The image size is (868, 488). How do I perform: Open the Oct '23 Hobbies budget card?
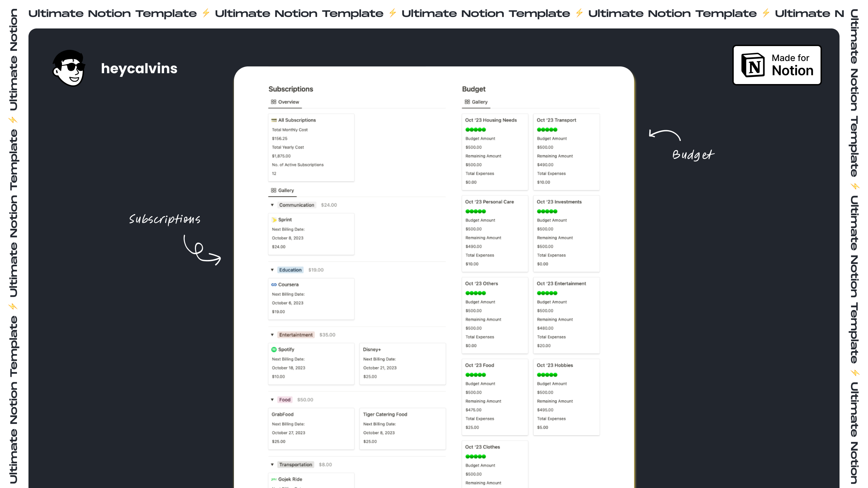567,397
